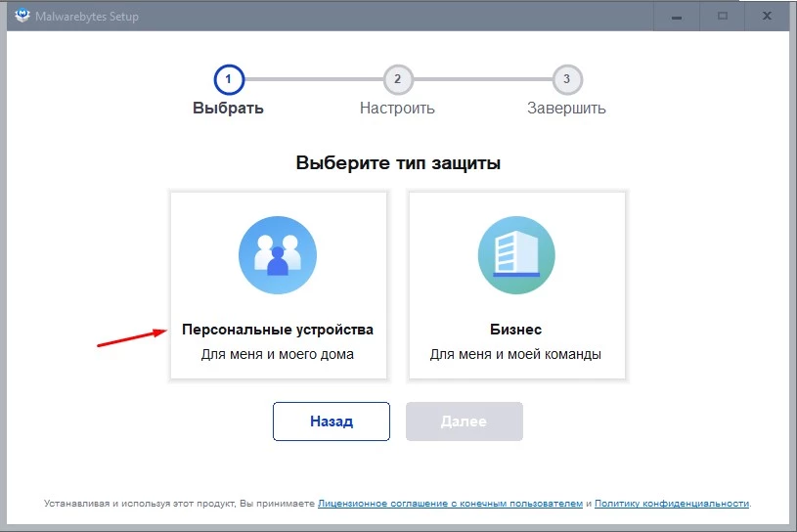Click the "Настроить" step label

397,109
